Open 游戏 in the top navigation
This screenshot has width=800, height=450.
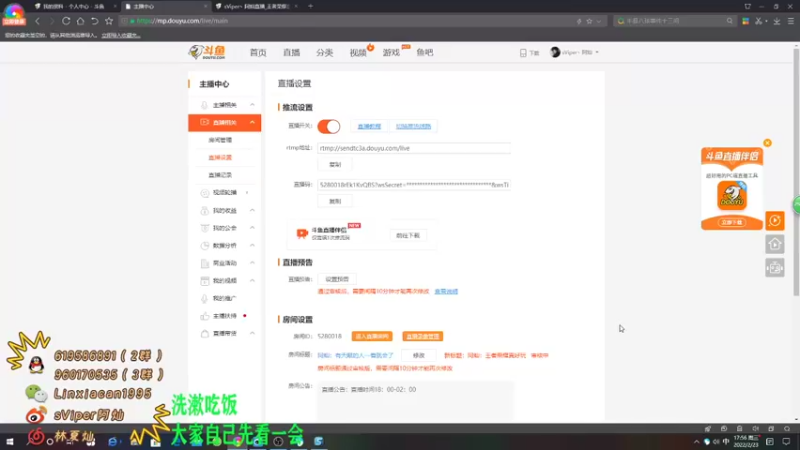pyautogui.click(x=391, y=53)
